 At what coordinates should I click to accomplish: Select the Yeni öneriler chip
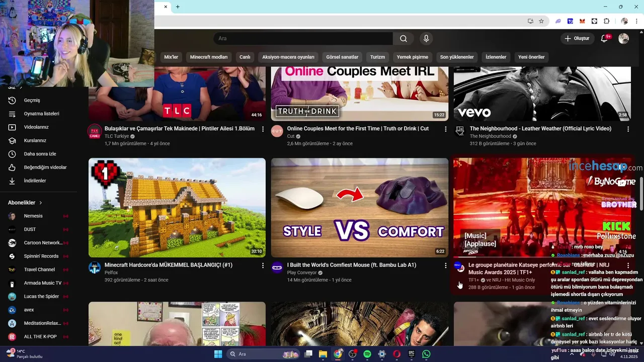point(531,57)
